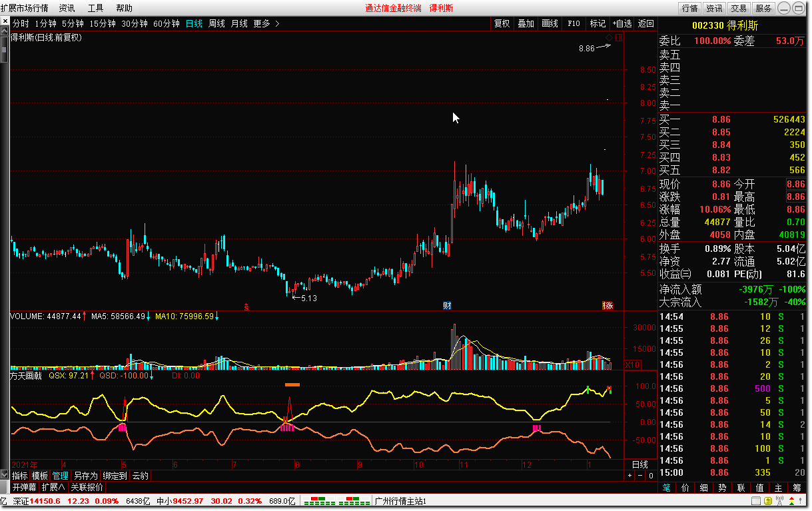Zoom in chart with + button
812x511 pixels.
tap(629, 476)
